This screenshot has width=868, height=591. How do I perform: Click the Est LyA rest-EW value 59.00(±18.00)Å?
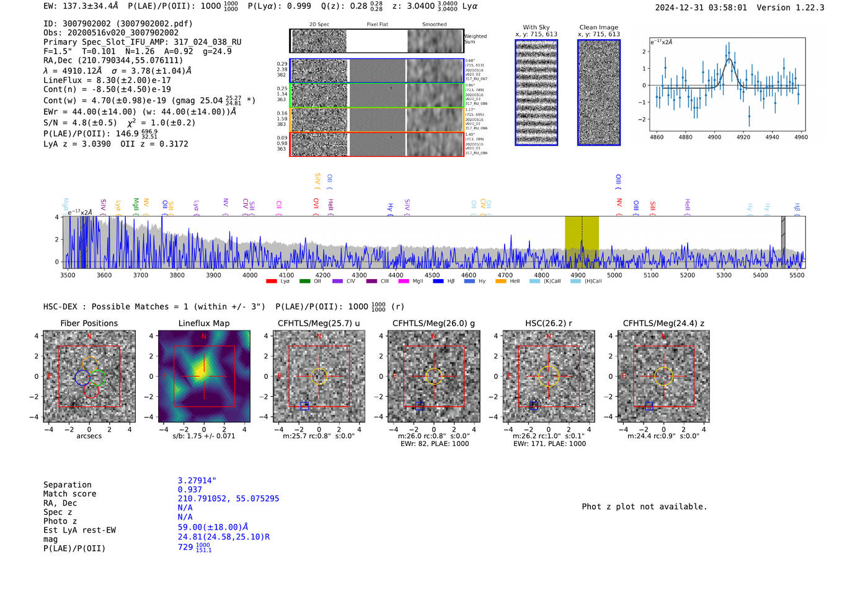[x=213, y=528]
